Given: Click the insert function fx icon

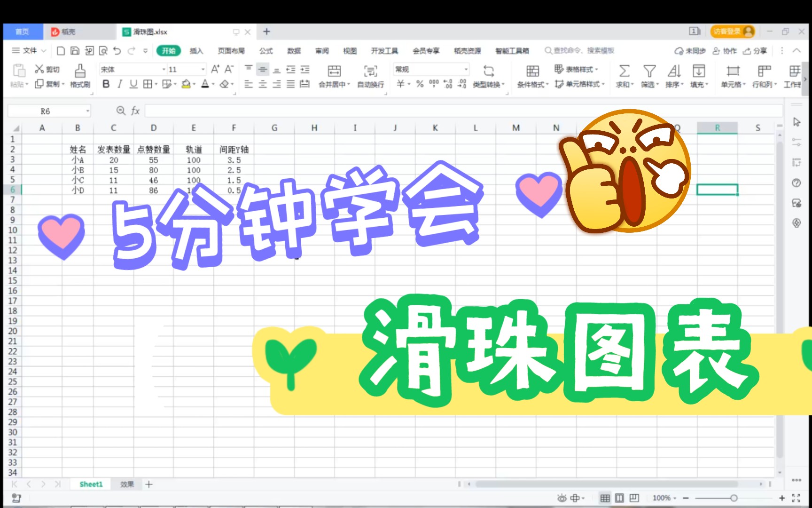Looking at the screenshot, I should pos(135,111).
